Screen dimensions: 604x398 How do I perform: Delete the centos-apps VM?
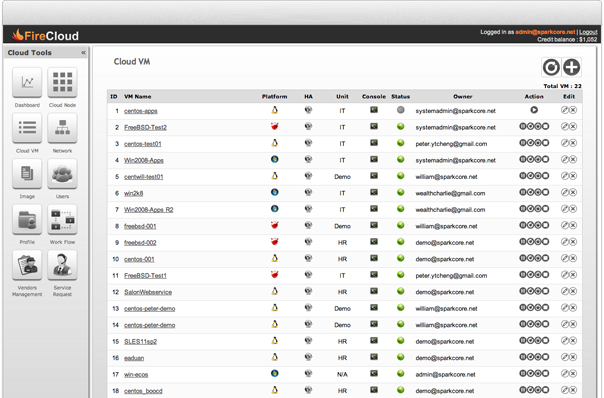coord(573,110)
